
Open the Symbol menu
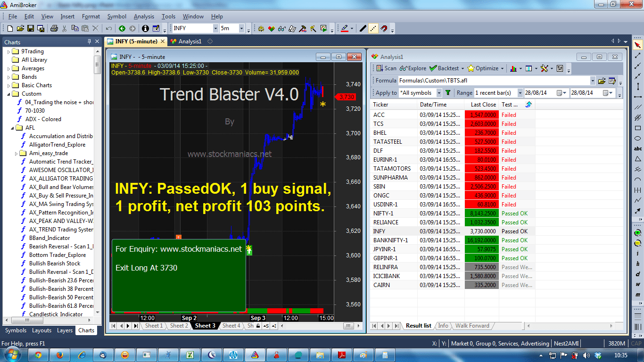117,16
